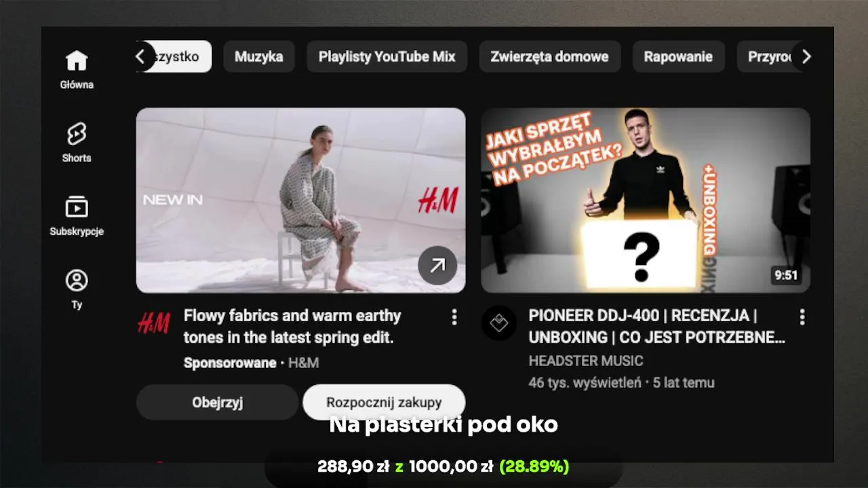Open the three-dot menu for H&M ad
868x488 pixels.
pyautogui.click(x=454, y=317)
